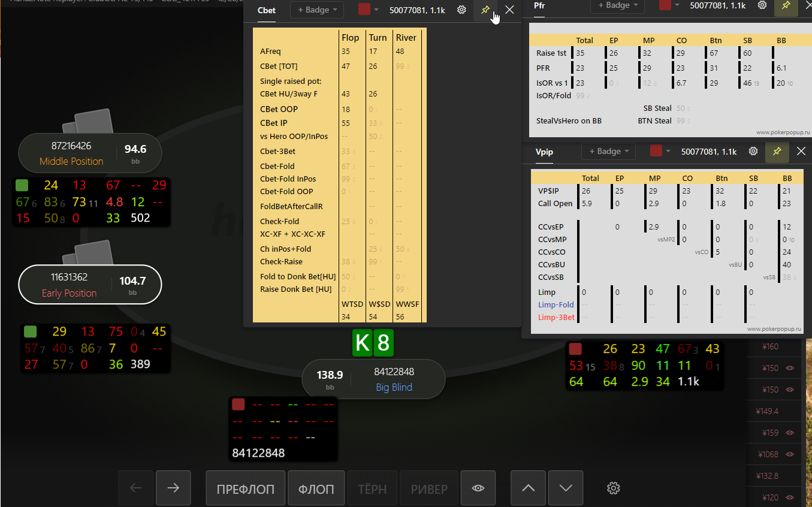Viewport: 812px width, 507px height.
Task: Go to next hand with down chevron
Action: [566, 488]
